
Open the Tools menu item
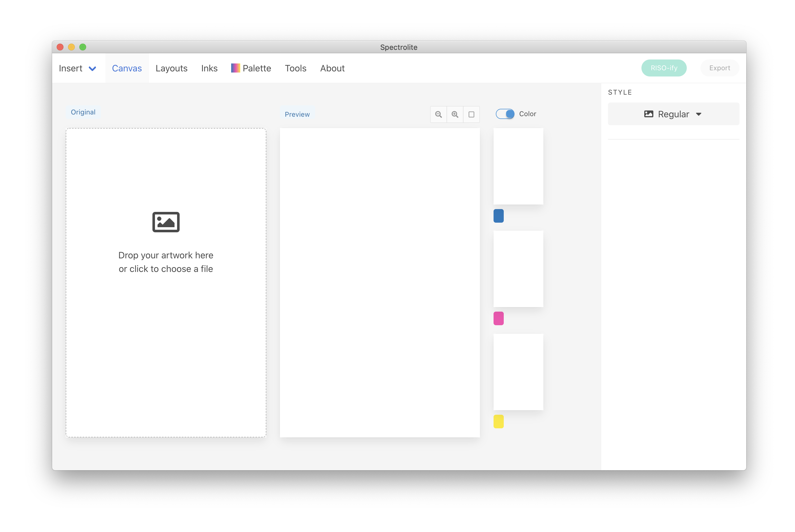click(x=295, y=68)
